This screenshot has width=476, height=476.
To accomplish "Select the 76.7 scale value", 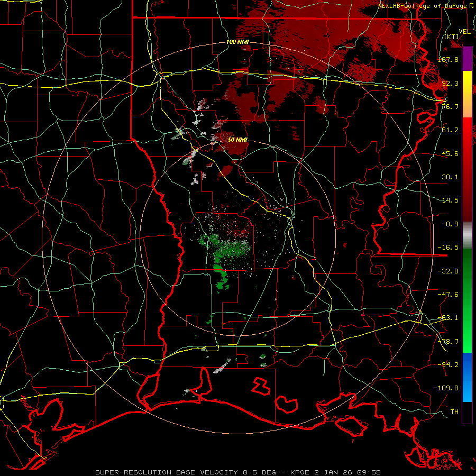I will tap(450, 106).
